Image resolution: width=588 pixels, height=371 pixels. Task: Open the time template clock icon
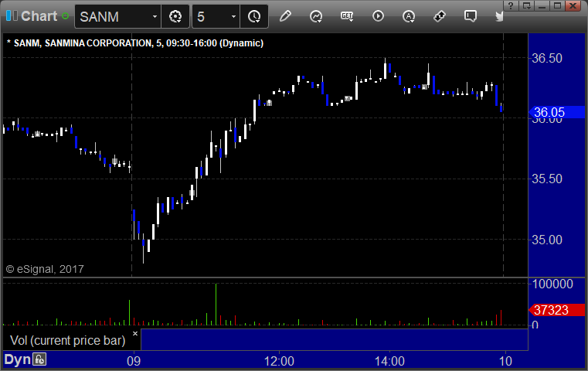(x=254, y=16)
